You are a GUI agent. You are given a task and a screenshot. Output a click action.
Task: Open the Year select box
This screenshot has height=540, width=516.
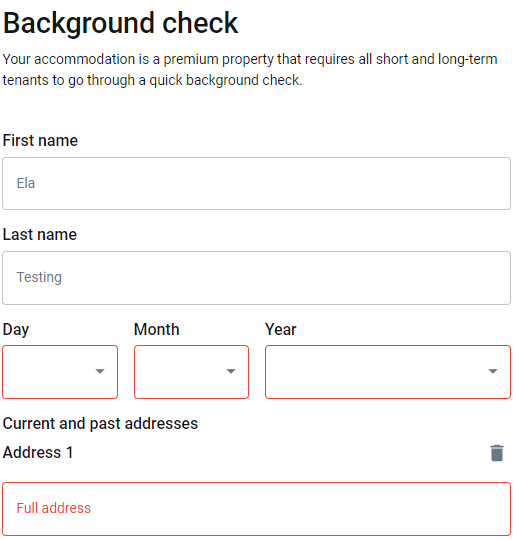point(388,372)
